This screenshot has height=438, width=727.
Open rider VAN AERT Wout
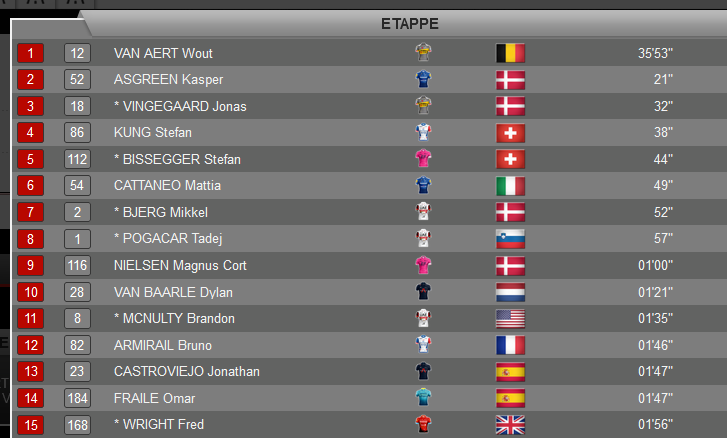[163, 53]
